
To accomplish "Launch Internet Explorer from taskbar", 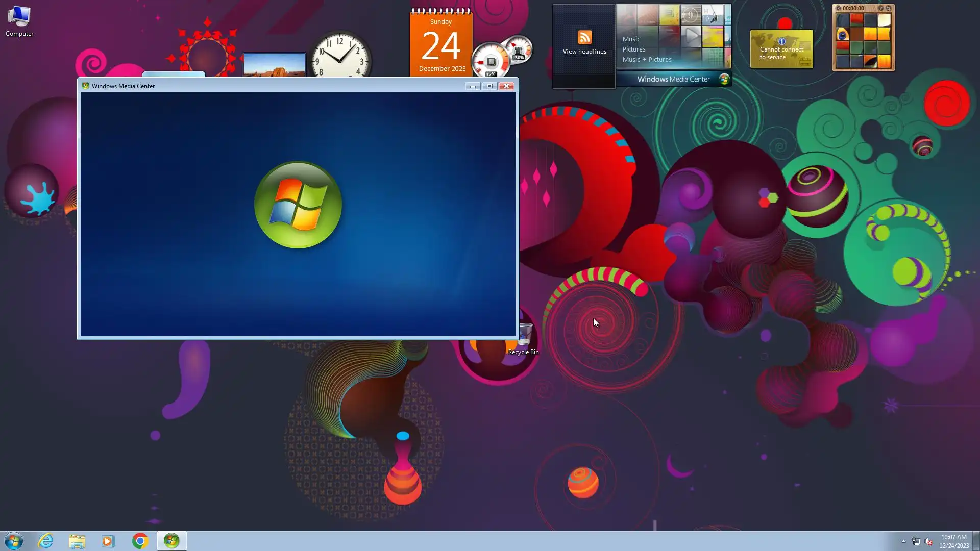I will coord(46,541).
